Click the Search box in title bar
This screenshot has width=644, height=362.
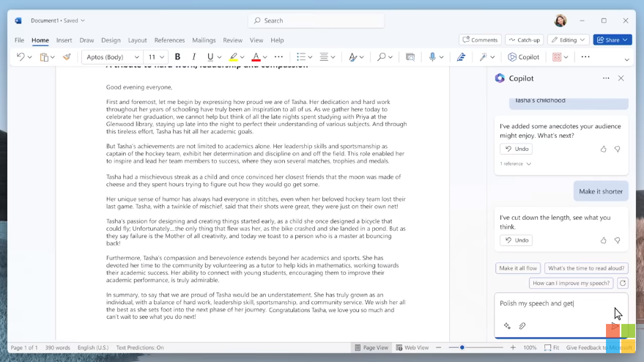point(317,21)
